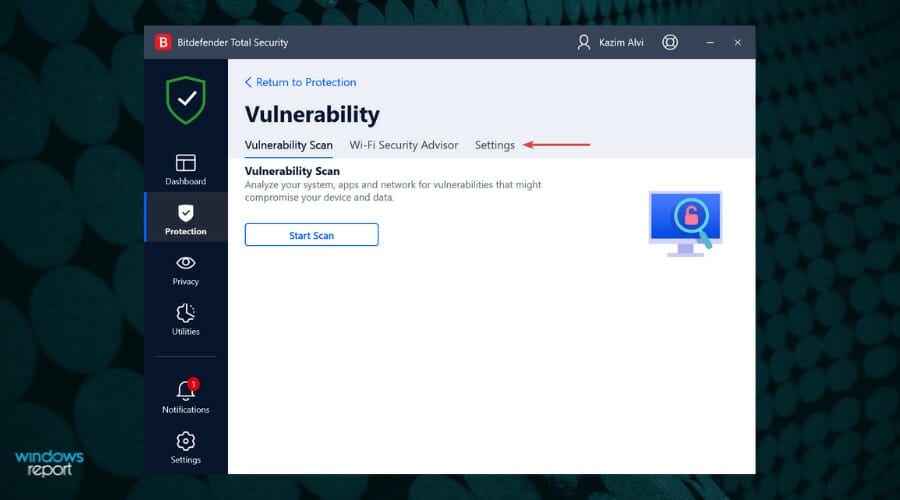Viewport: 900px width, 500px height.
Task: Select the Protection shield in sidebar
Action: tap(185, 217)
